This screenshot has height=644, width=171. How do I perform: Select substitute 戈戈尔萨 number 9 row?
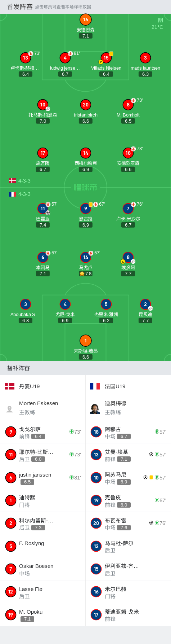tap(43, 432)
